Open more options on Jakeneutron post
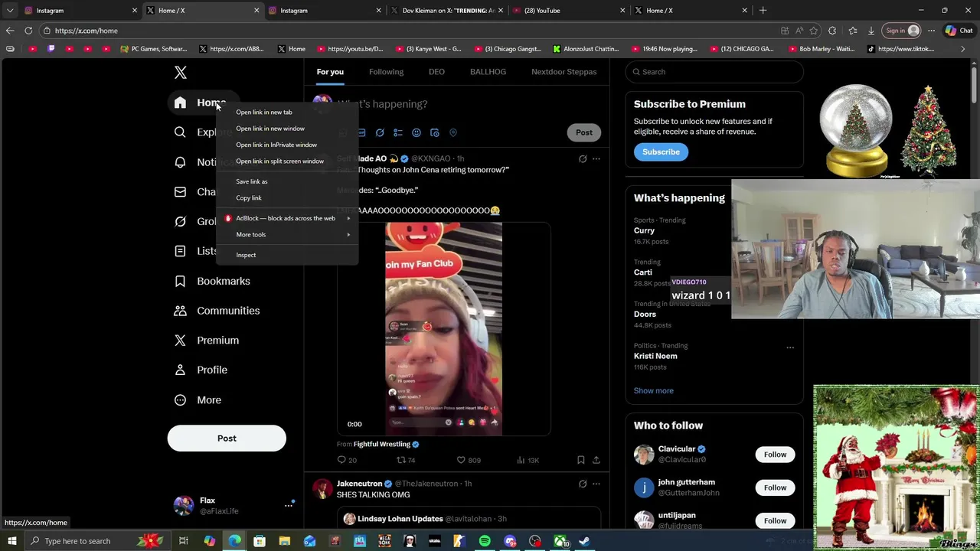This screenshot has width=980, height=551. point(596,484)
